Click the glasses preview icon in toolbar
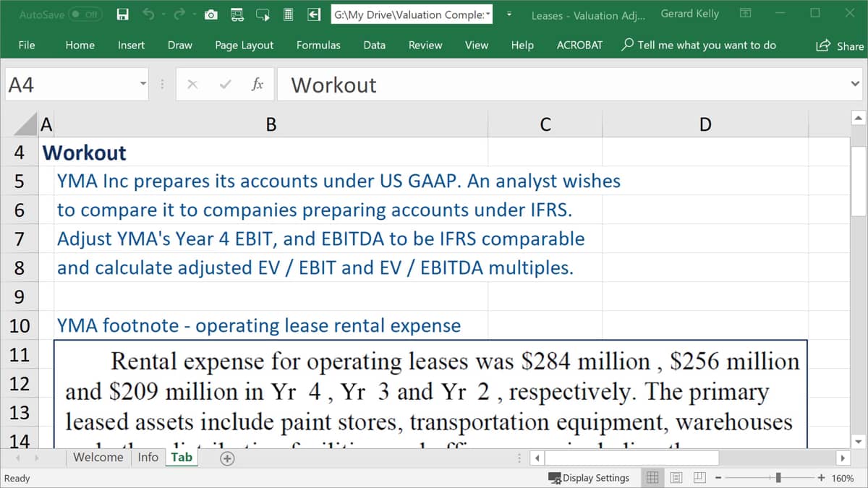The image size is (868, 488). (x=237, y=14)
